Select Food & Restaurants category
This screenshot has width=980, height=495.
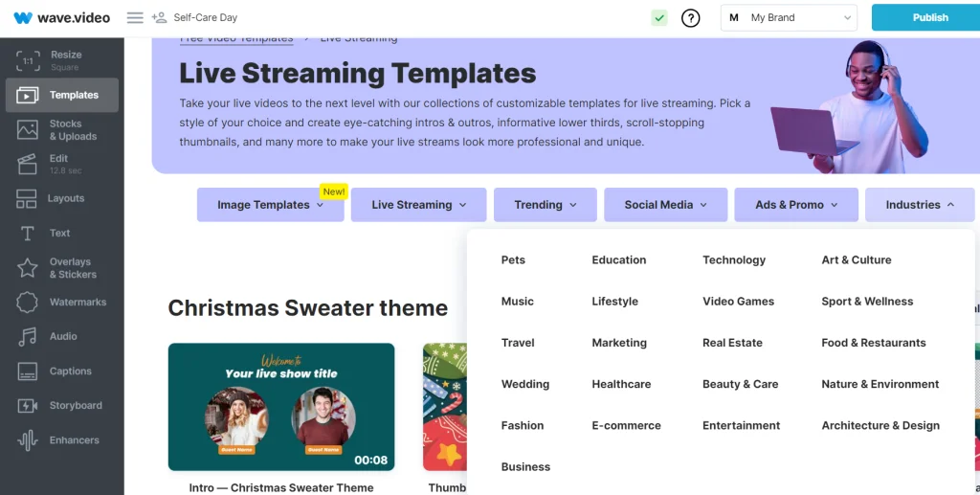(x=873, y=343)
